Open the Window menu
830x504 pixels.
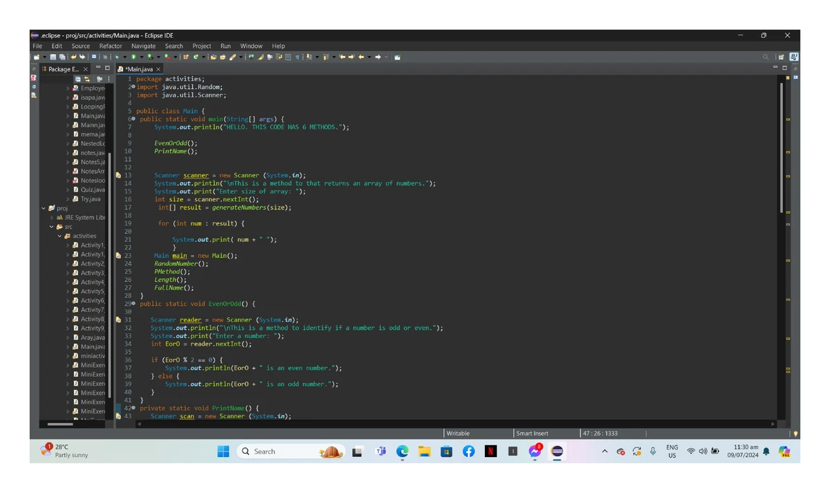click(x=251, y=46)
